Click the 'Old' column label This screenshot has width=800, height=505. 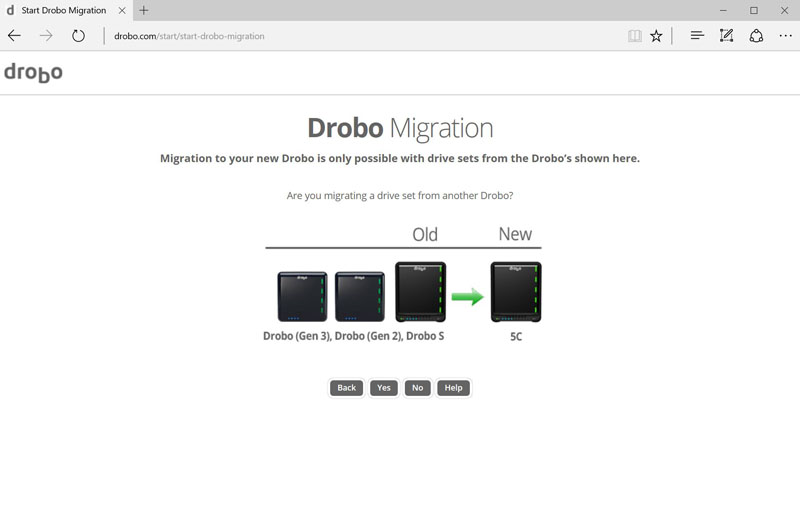click(x=425, y=235)
